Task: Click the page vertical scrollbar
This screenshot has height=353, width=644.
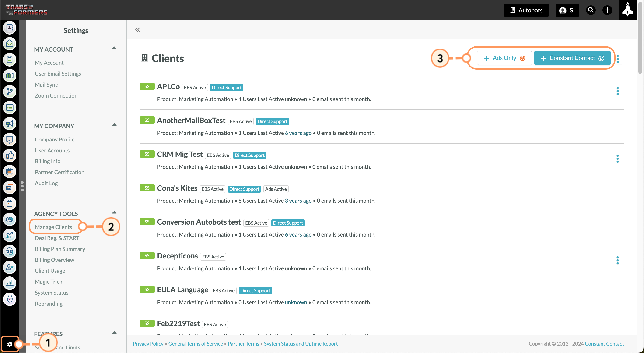Action: pyautogui.click(x=641, y=38)
